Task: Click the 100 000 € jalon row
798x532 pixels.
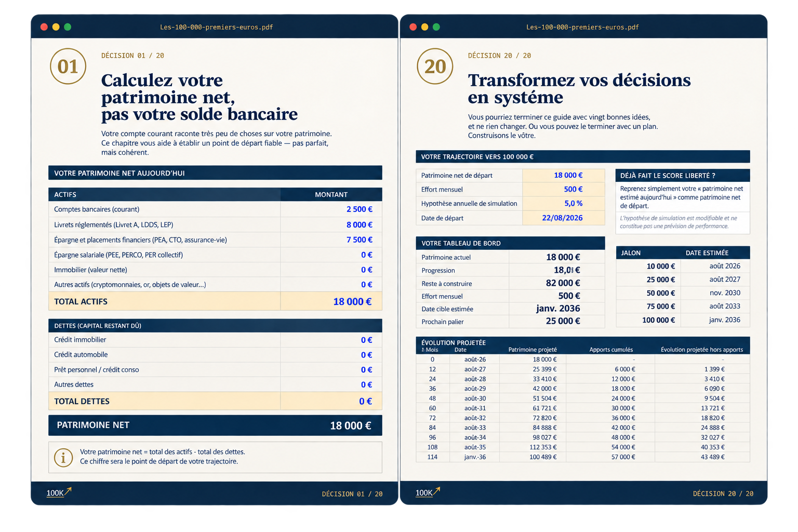Action: [x=683, y=320]
